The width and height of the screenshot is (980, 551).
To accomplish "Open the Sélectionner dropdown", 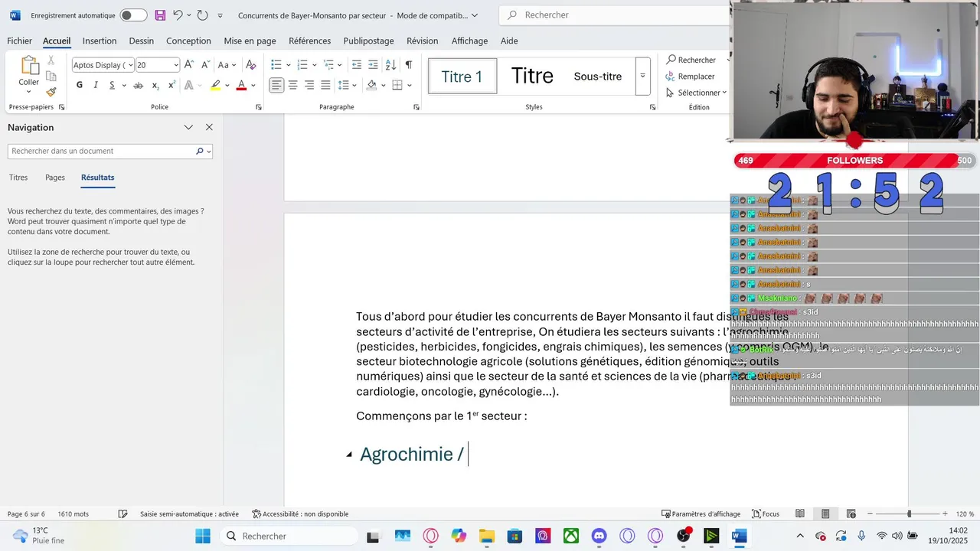I will pyautogui.click(x=696, y=93).
